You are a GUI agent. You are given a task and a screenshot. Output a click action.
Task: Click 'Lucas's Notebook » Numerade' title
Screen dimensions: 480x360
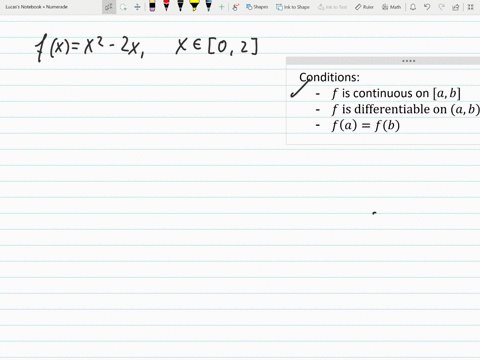coord(36,7)
